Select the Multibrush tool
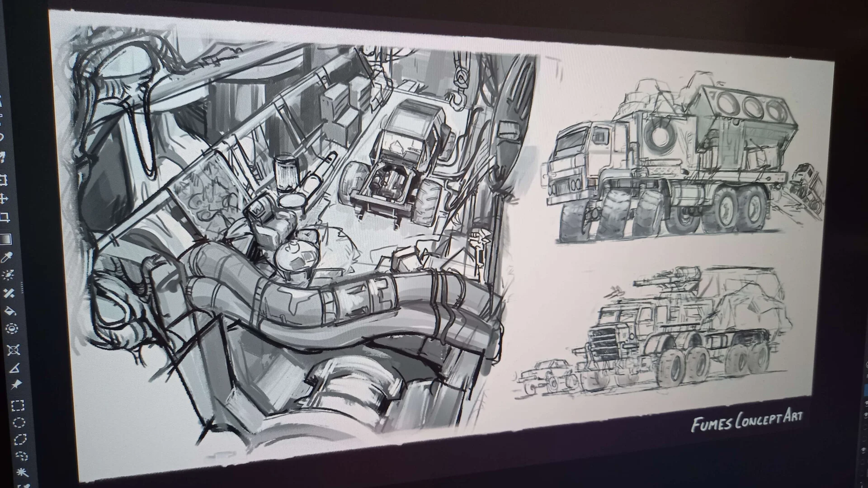Image resolution: width=868 pixels, height=488 pixels. [2, 157]
